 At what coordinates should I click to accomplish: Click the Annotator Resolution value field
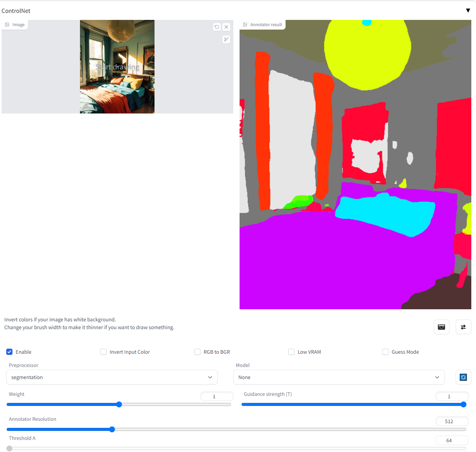(x=452, y=421)
